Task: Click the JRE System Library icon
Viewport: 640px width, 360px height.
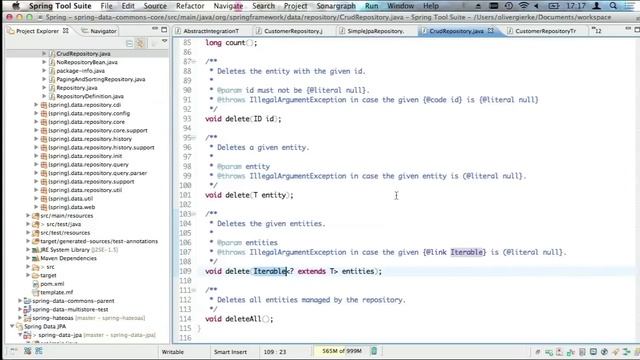Action: pyautogui.click(x=36, y=250)
